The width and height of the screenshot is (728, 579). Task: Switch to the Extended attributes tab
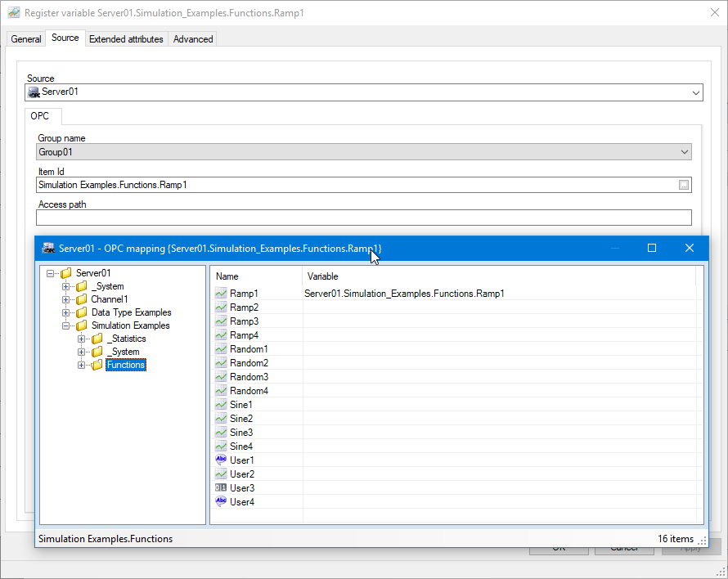pos(126,38)
